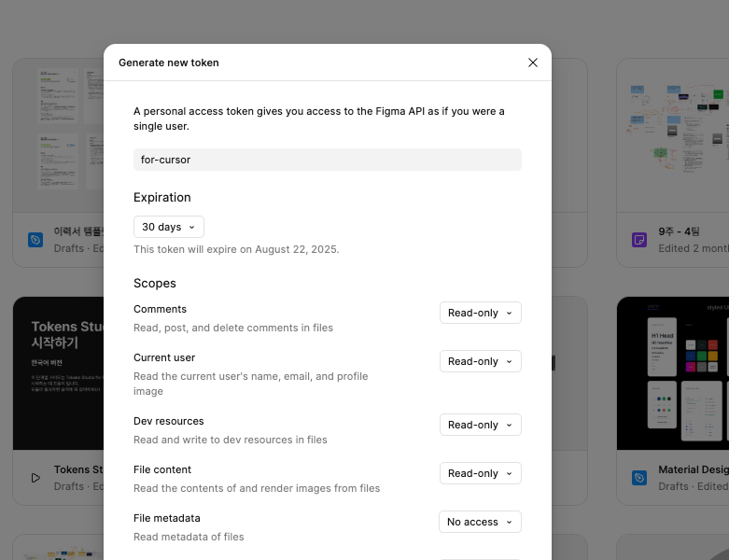
Task: Click the prototype play icon beside Tokens Studio
Action: 35,478
